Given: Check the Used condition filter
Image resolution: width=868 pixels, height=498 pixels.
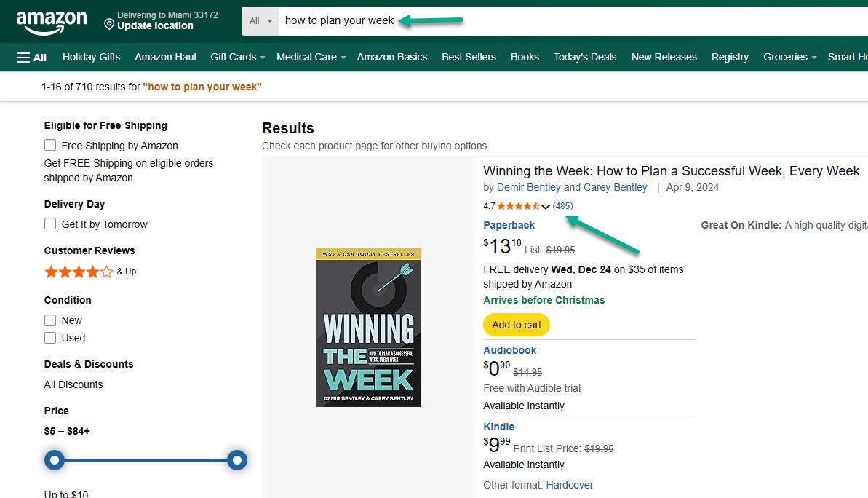Looking at the screenshot, I should pos(50,338).
